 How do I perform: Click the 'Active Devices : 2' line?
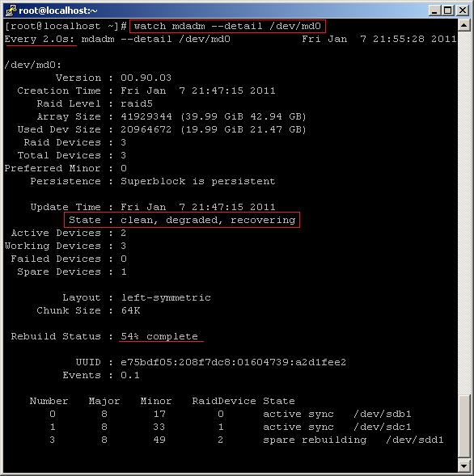69,233
